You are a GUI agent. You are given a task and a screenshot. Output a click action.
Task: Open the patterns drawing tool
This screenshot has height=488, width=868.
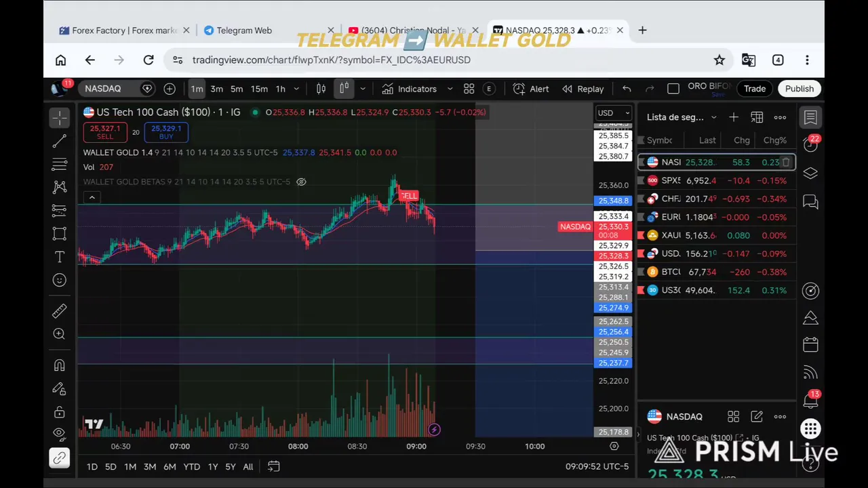(60, 187)
